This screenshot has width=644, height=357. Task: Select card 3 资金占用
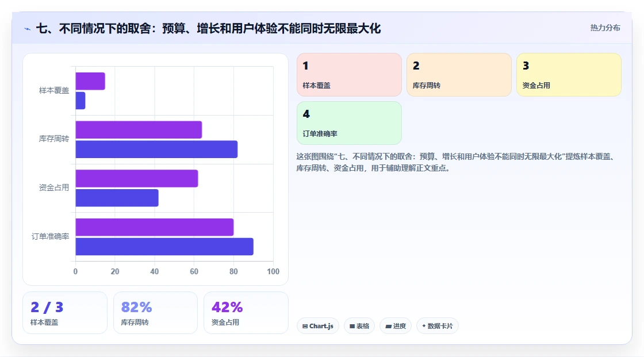coord(569,75)
